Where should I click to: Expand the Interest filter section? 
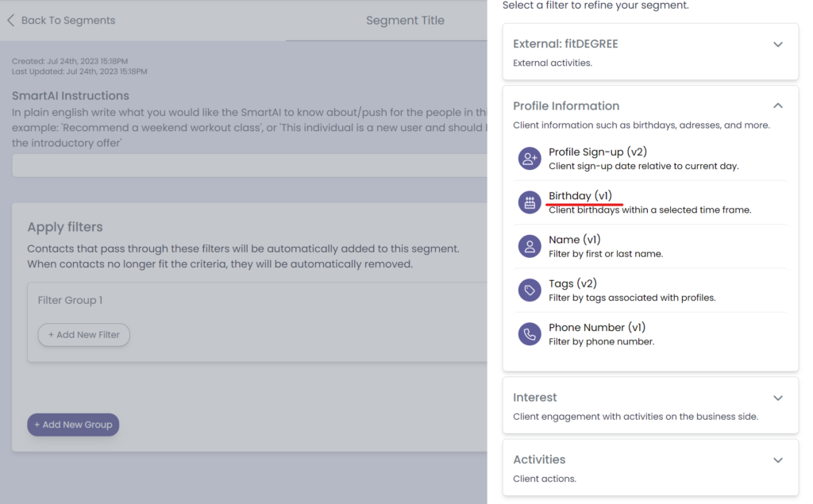click(x=778, y=398)
